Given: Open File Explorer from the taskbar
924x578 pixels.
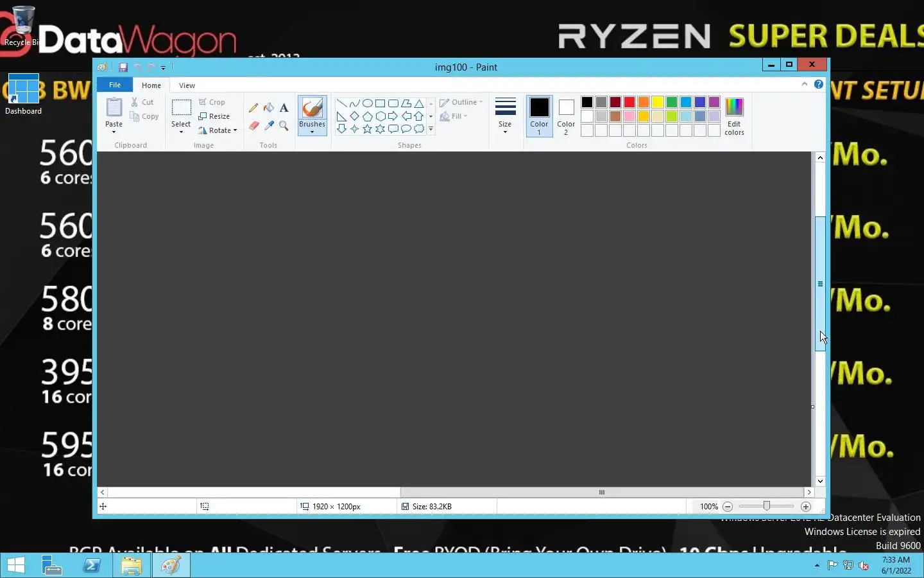Looking at the screenshot, I should click(x=131, y=565).
